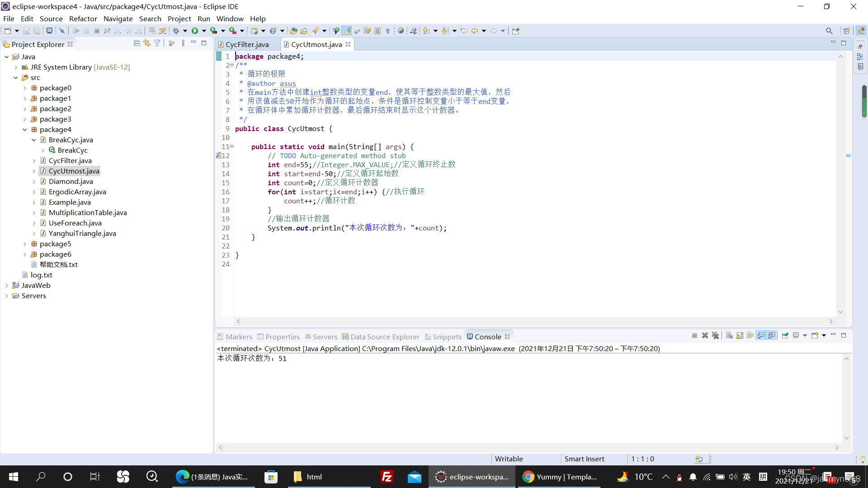
Task: Switch to the Data Source Explorer tab
Action: point(381,337)
